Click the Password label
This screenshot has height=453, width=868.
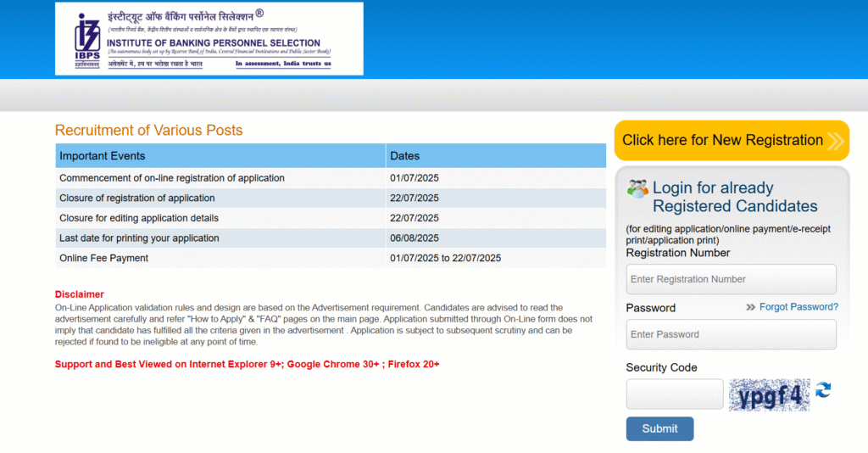(x=650, y=308)
